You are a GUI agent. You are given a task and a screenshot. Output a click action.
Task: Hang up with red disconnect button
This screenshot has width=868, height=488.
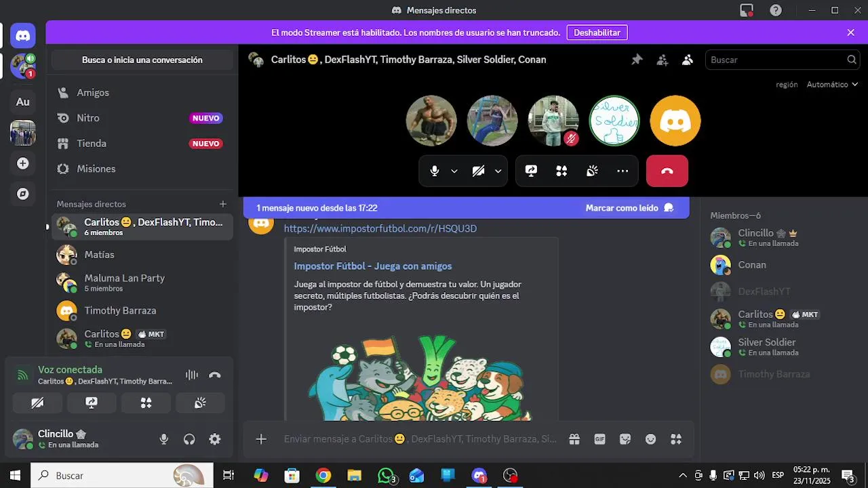tap(667, 171)
